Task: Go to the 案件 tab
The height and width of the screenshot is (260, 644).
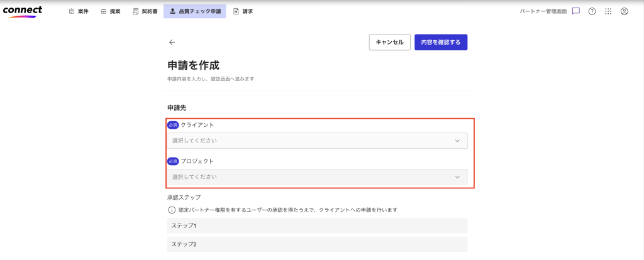Action: (79, 11)
